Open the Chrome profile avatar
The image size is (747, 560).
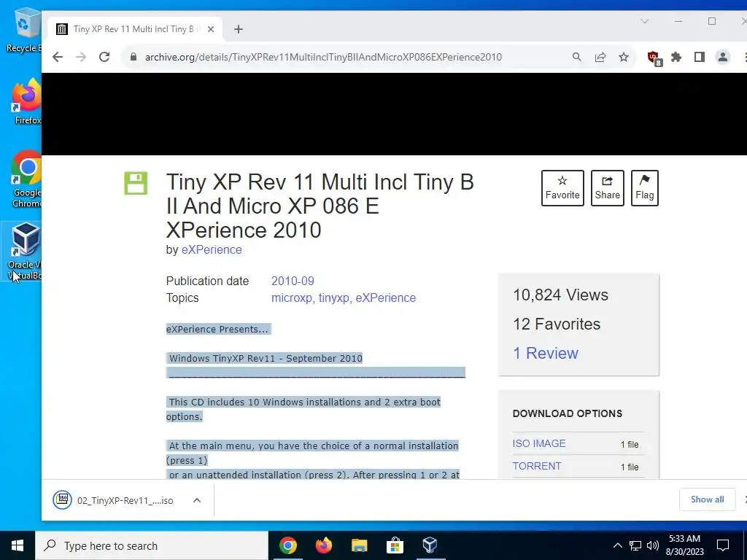click(723, 57)
